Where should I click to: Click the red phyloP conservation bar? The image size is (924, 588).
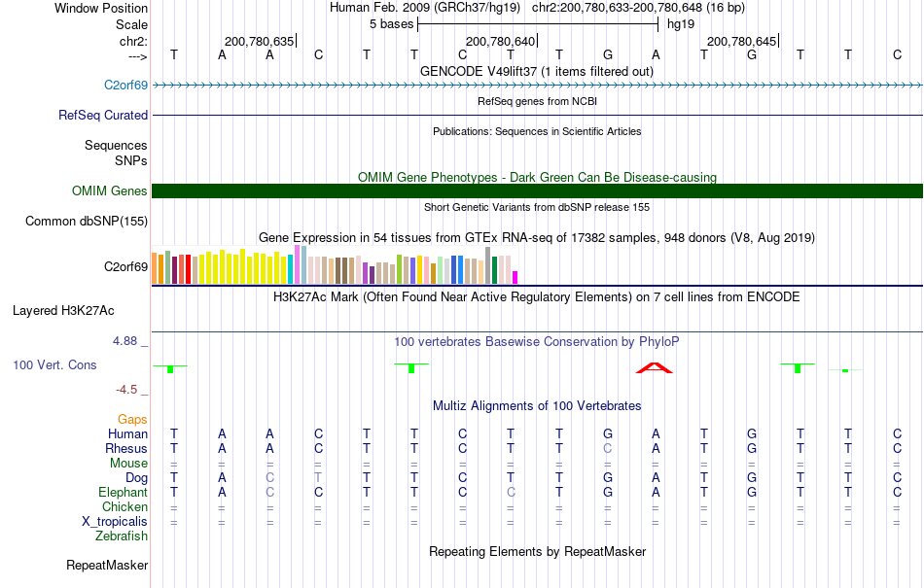point(655,368)
